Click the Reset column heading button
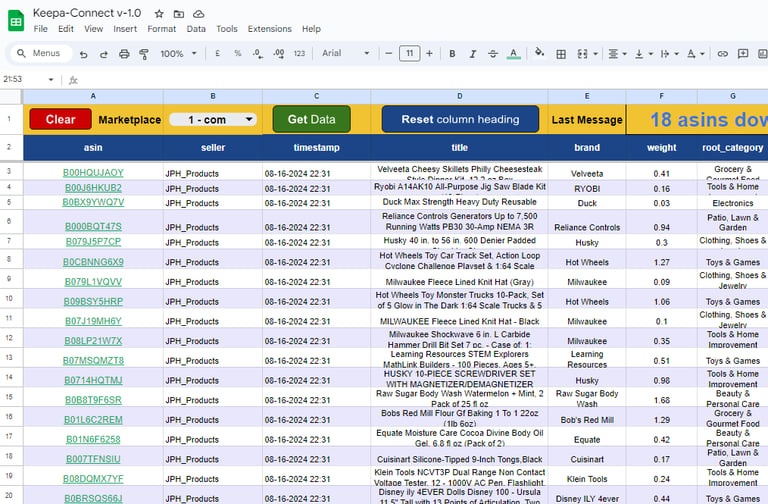This screenshot has width=768, height=504. [x=460, y=120]
